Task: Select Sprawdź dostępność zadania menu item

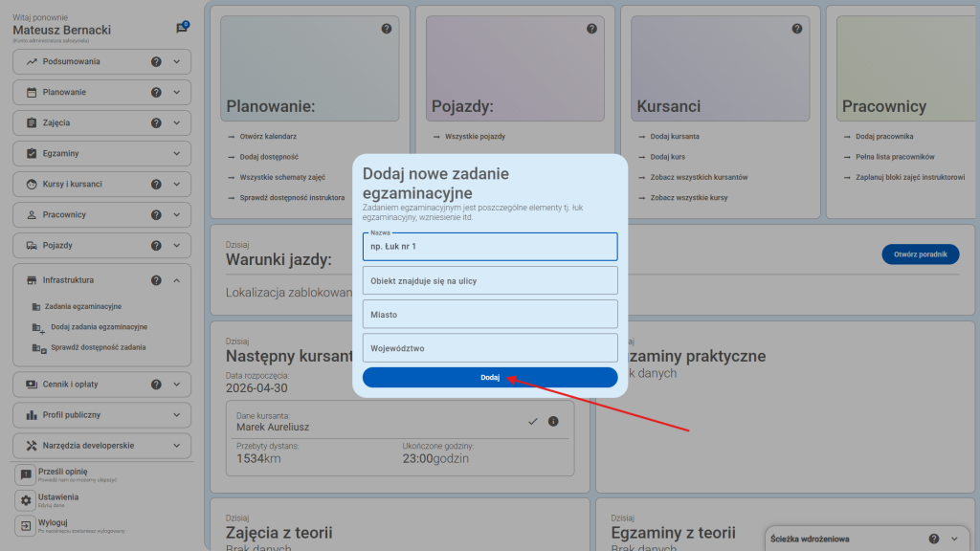Action: [x=98, y=347]
